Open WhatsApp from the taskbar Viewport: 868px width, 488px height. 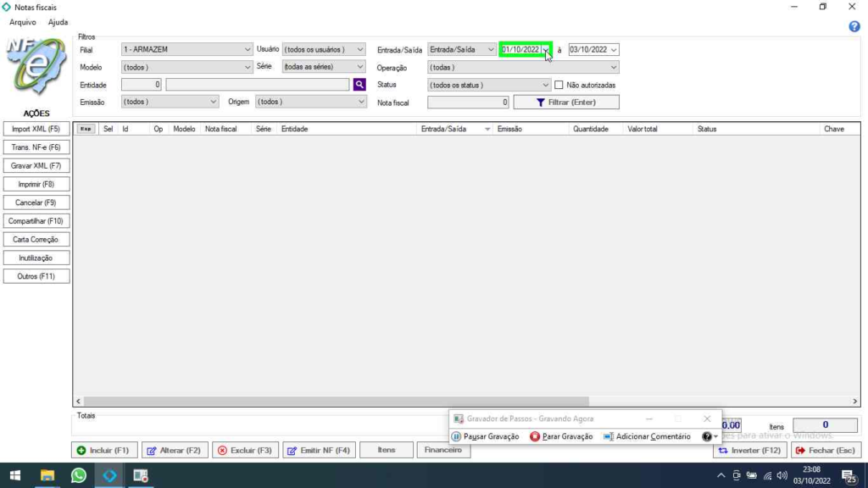pos(79,475)
